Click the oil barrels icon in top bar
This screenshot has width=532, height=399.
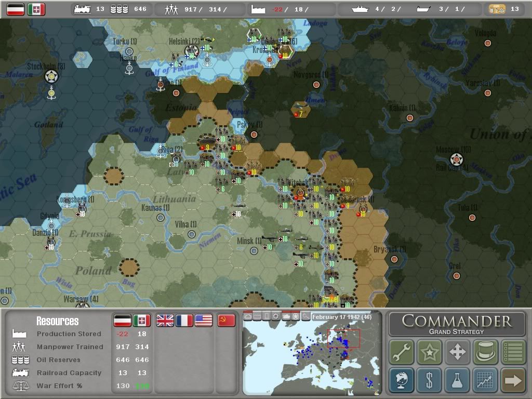119,9
